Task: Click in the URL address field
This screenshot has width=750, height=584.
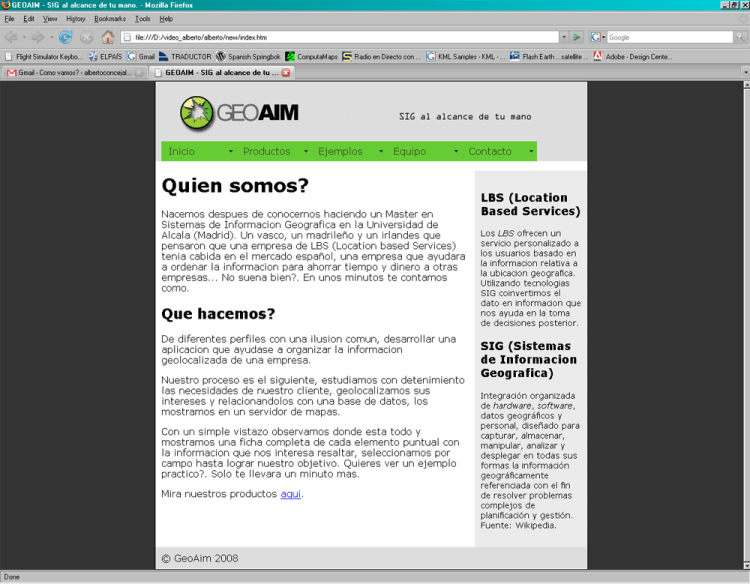Action: [340, 37]
